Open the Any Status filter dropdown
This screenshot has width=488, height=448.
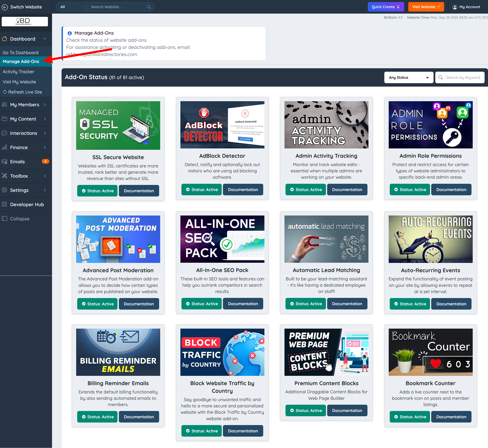pyautogui.click(x=409, y=78)
